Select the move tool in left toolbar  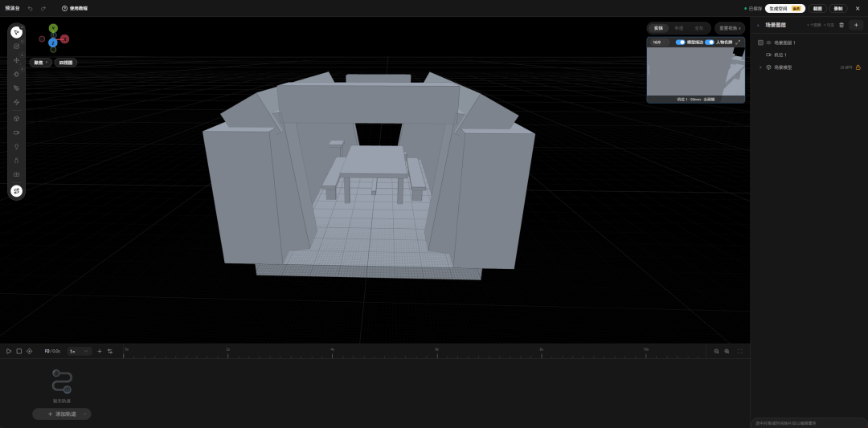coord(17,60)
